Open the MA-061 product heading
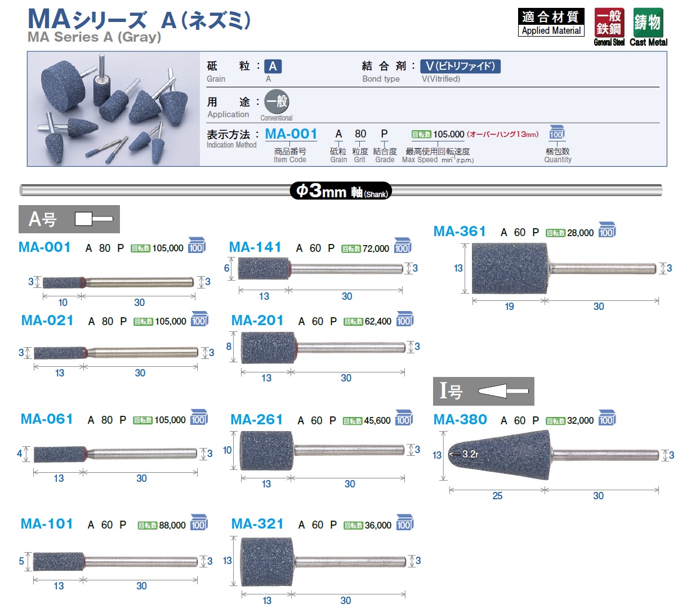This screenshot has height=608, width=700. [47, 419]
